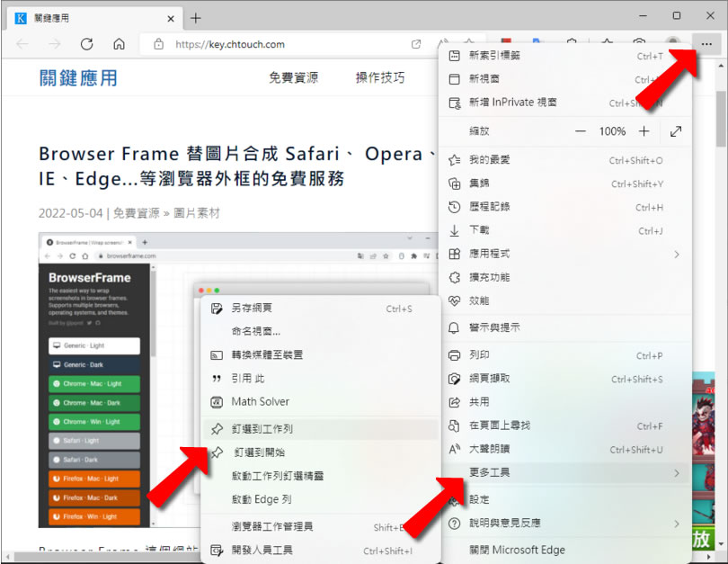
Task: Click the Browser Frame article title
Action: click(x=237, y=166)
